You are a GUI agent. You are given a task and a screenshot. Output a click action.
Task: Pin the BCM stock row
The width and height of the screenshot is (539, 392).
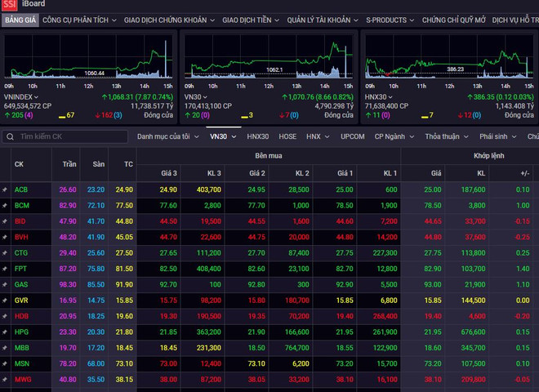click(x=5, y=205)
